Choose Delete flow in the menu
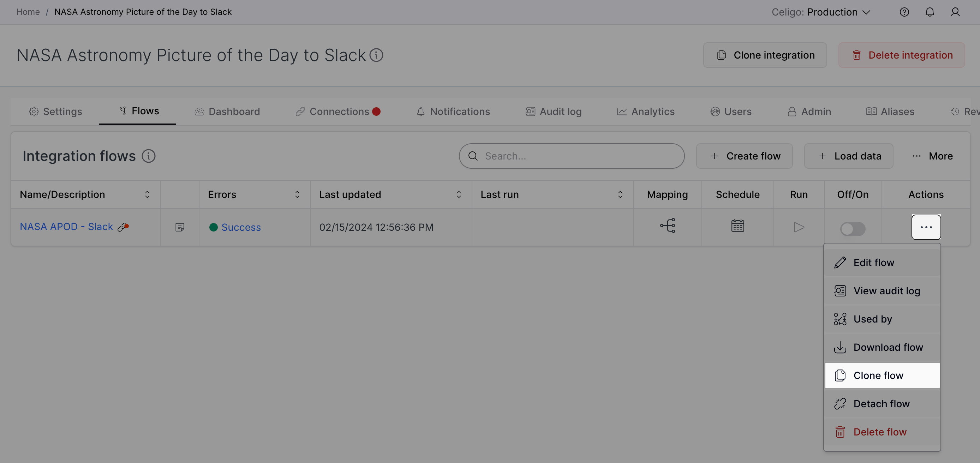The width and height of the screenshot is (980, 463). tap(882, 432)
